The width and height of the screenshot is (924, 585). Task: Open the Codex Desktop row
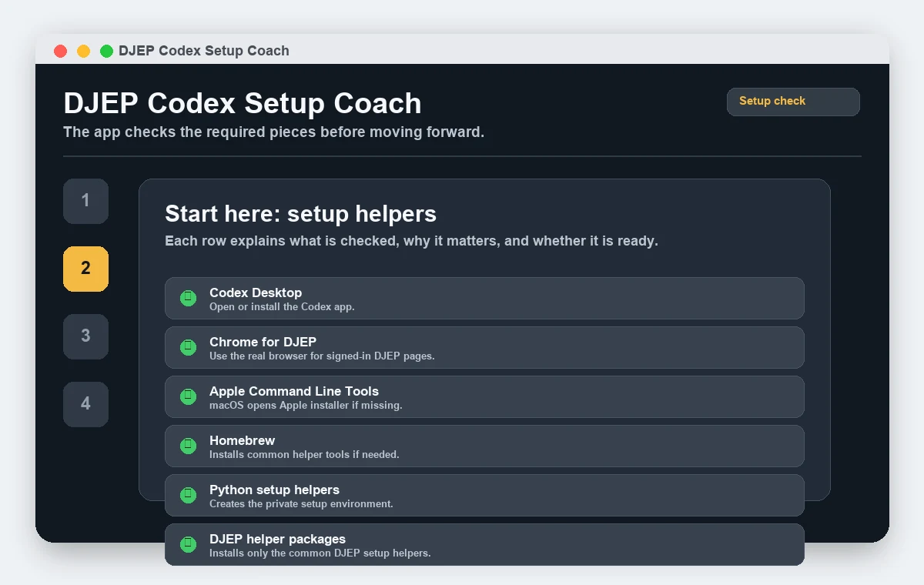(x=484, y=298)
